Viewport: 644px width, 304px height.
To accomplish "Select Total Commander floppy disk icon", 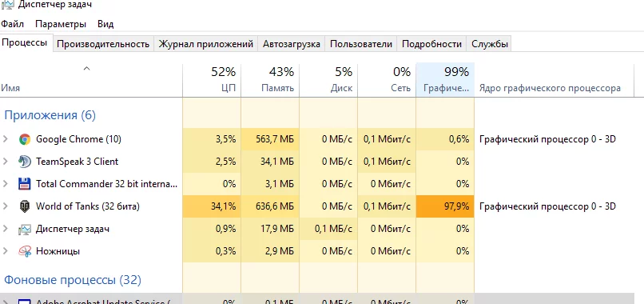I will click(x=25, y=184).
